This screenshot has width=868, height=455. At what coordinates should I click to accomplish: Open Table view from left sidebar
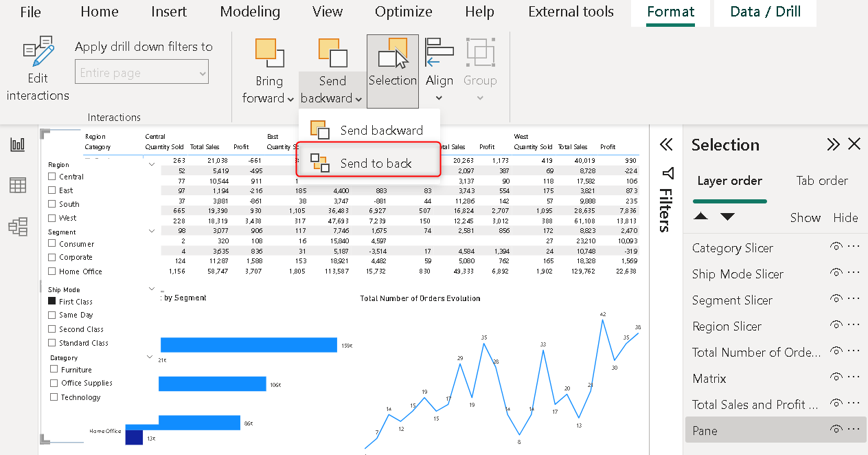18,186
